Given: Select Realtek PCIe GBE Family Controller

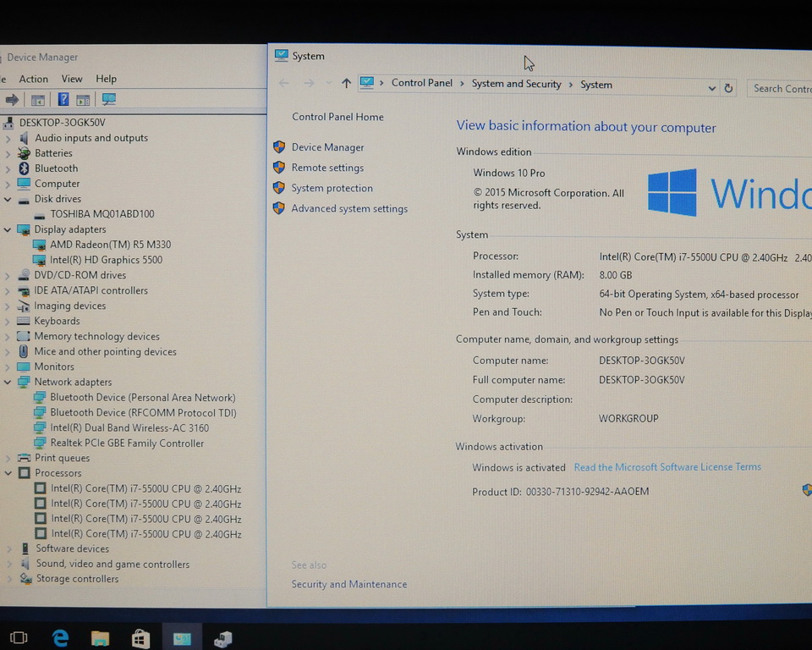Looking at the screenshot, I should (127, 443).
